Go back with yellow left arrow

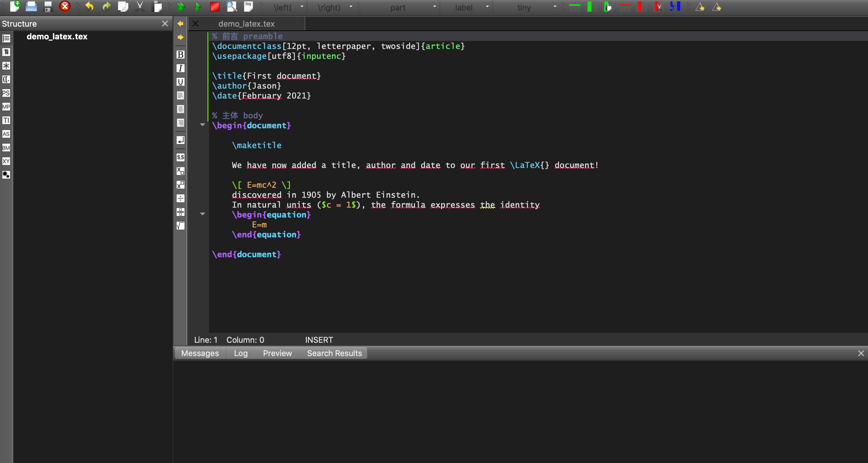point(180,24)
